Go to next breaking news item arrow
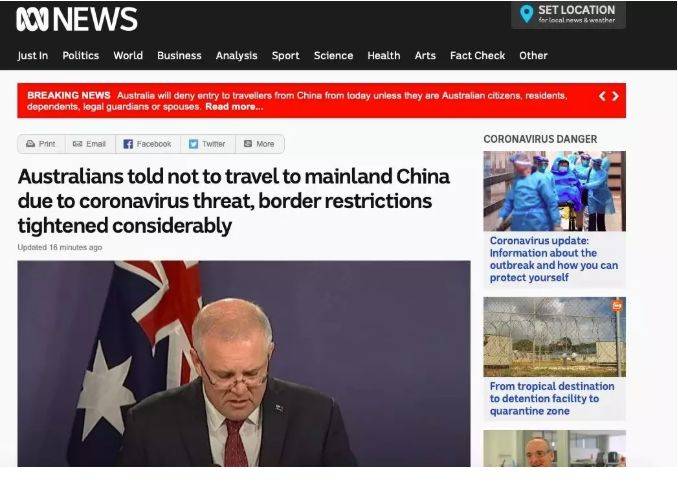Screen dimensions: 678x486 (x=615, y=96)
